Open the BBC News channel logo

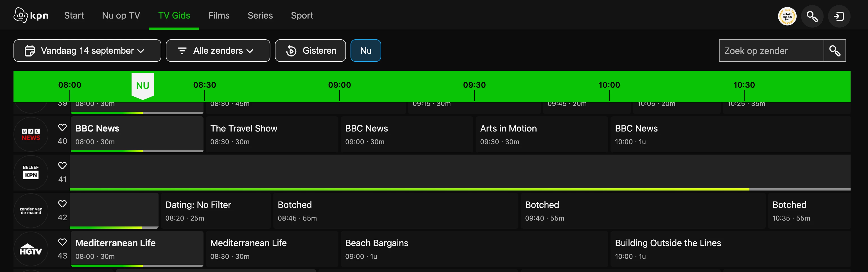pyautogui.click(x=31, y=134)
